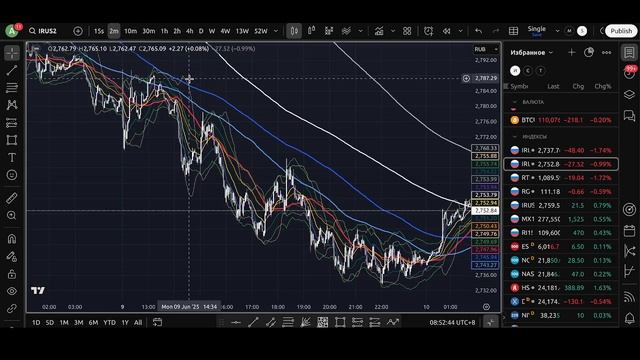The height and width of the screenshot is (360, 640).
Task: Open the go to date calendar icon
Action: [x=157, y=322]
